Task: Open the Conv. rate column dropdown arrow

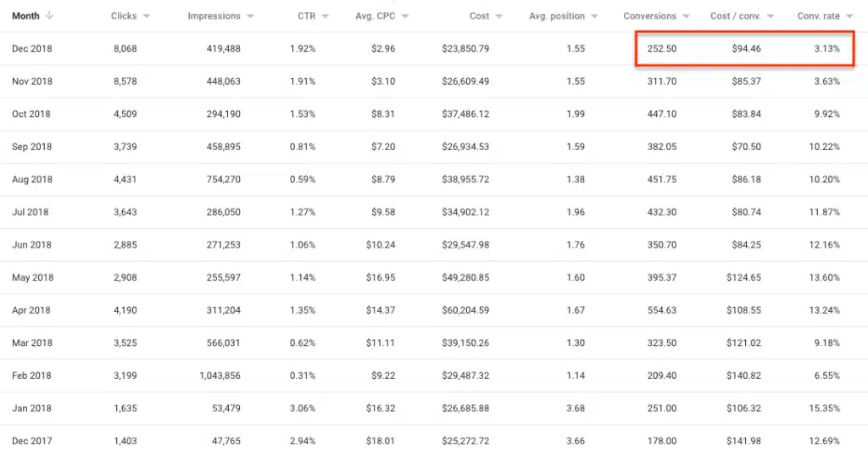Action: [849, 16]
